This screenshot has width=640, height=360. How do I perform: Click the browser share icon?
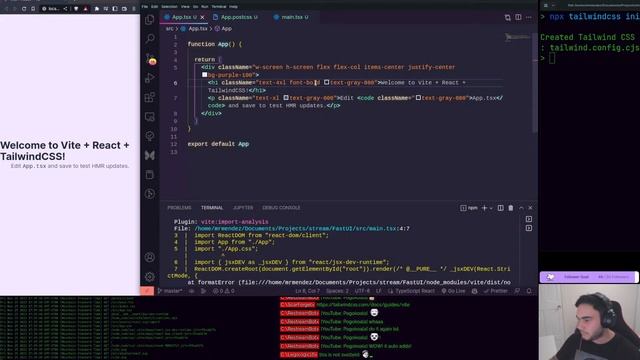pyautogui.click(x=65, y=9)
